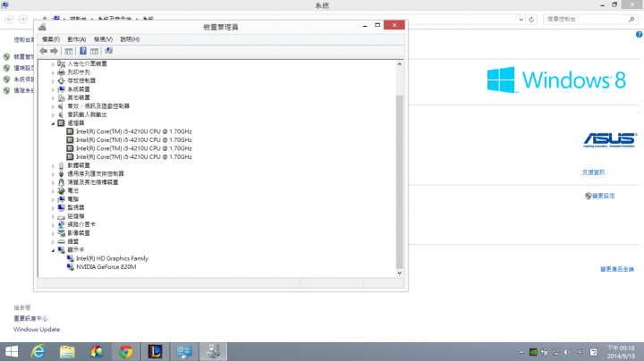The width and height of the screenshot is (644, 361).
Task: Select the 通用序列匯流排控制器 category label
Action: [x=96, y=174]
